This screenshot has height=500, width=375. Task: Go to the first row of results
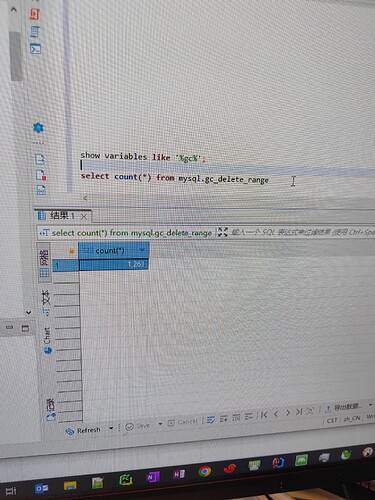point(264,415)
